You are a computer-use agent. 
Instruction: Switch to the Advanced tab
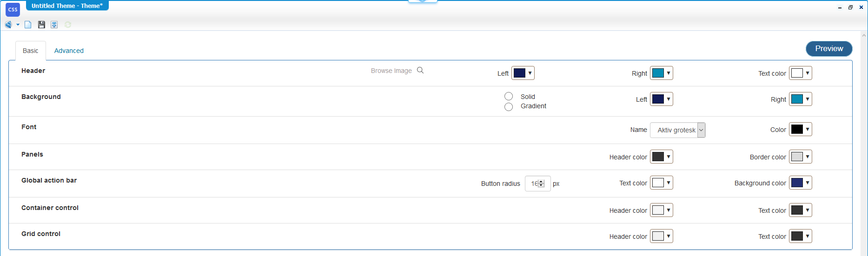point(69,51)
